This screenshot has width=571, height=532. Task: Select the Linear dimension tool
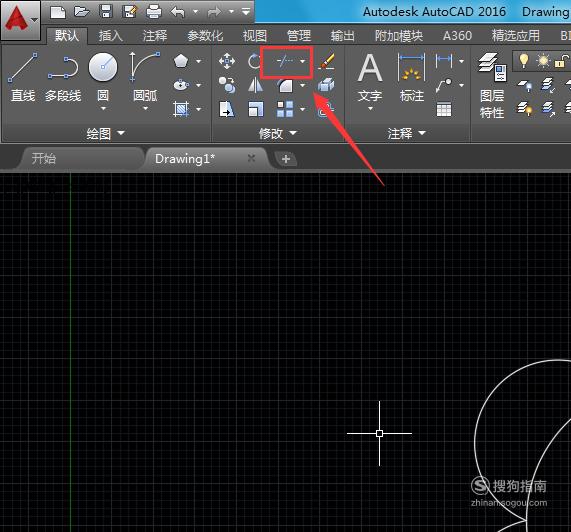point(444,61)
